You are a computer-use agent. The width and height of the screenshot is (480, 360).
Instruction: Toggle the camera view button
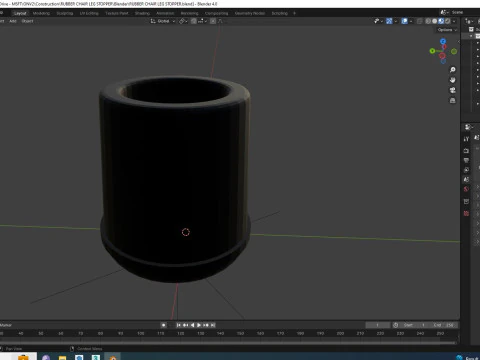[x=453, y=90]
